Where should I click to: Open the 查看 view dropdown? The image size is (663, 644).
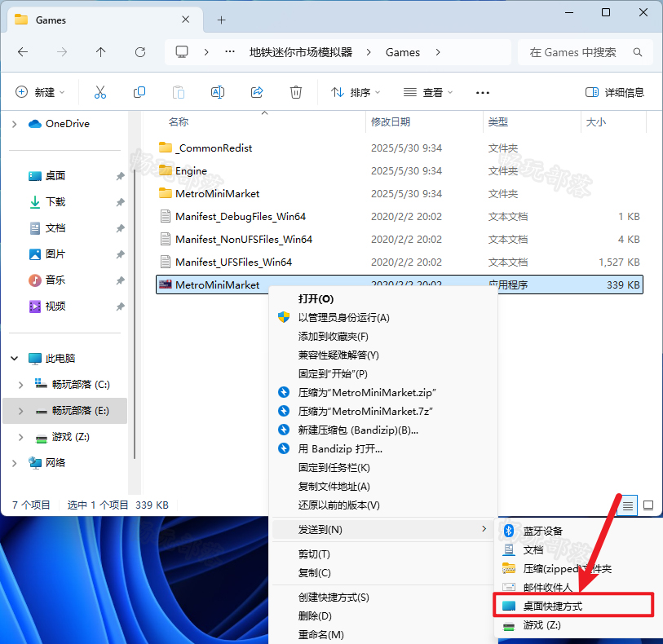pyautogui.click(x=428, y=92)
